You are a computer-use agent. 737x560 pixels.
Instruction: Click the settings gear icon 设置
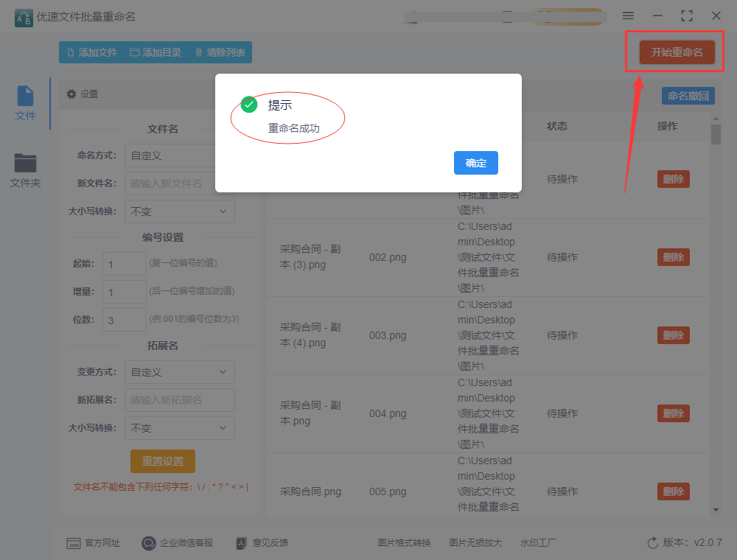tap(71, 94)
